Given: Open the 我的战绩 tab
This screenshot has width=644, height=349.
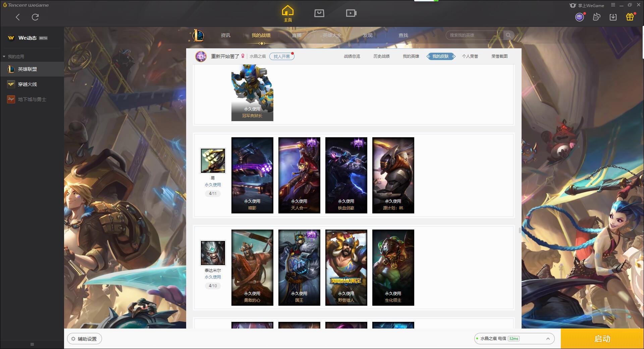Looking at the screenshot, I should (x=261, y=35).
